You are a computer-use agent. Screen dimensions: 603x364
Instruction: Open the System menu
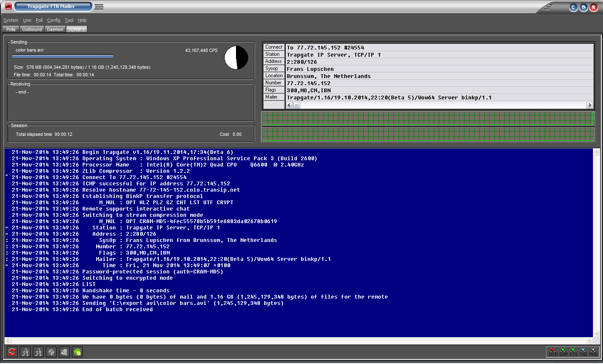pos(11,20)
